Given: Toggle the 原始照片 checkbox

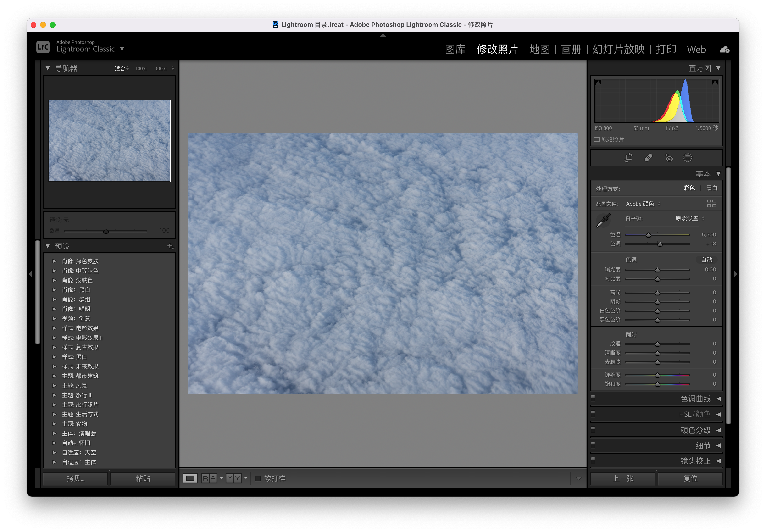Looking at the screenshot, I should pyautogui.click(x=597, y=139).
